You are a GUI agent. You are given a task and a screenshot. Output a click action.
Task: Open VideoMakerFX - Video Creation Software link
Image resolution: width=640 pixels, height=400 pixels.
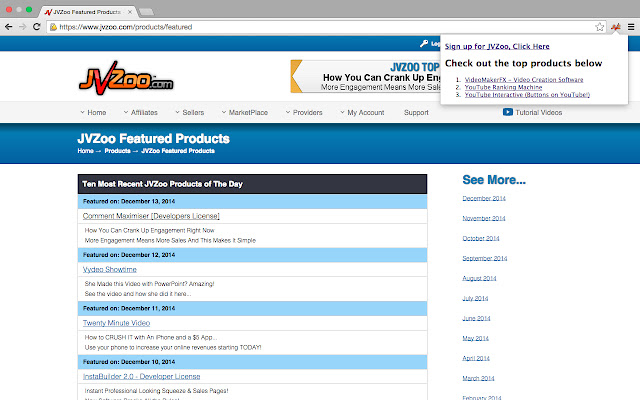tap(524, 80)
